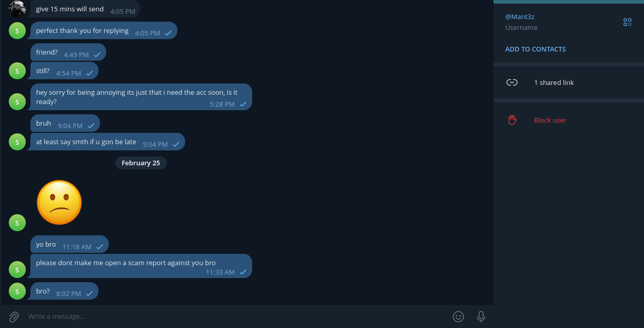Open the QR code icon beside username
The width and height of the screenshot is (644, 328).
627,22
